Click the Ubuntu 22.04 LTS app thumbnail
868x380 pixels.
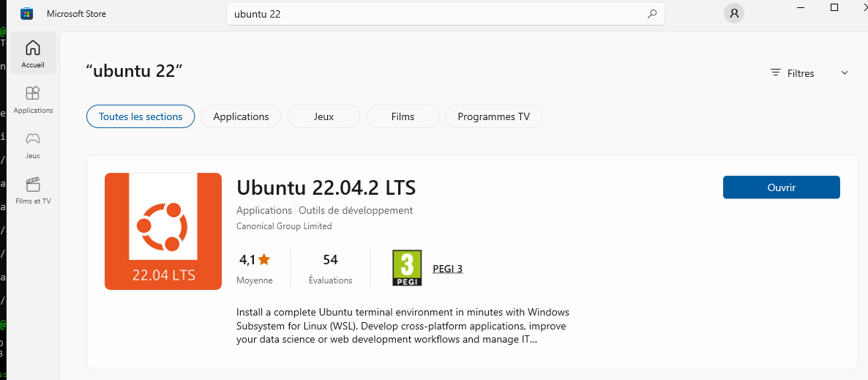coord(163,231)
